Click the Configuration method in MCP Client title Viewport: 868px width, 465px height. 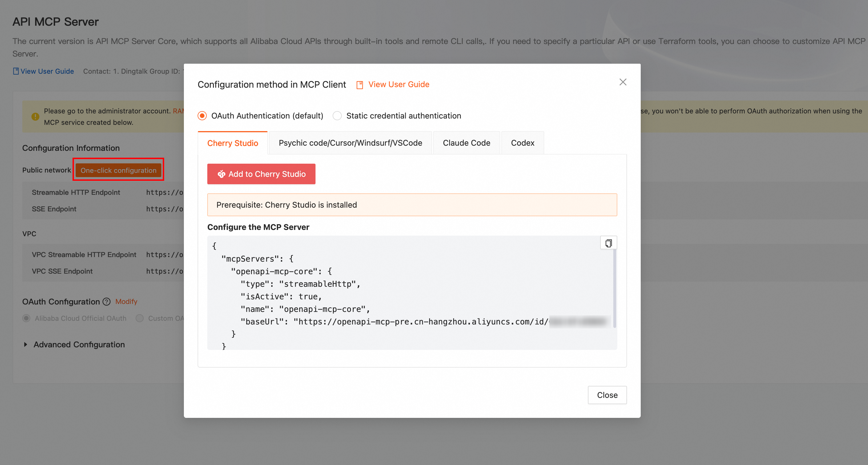272,84
